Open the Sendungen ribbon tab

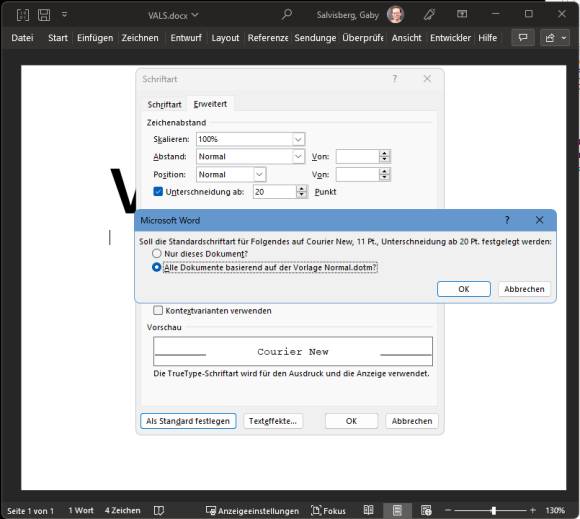point(315,38)
